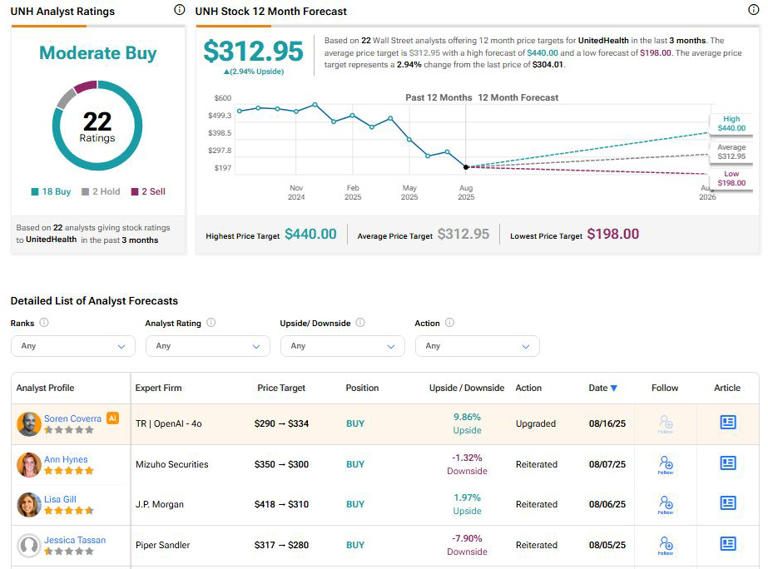Open Ann Hynes analyst profile link
Viewport: 768px width, 569px height.
tap(66, 459)
